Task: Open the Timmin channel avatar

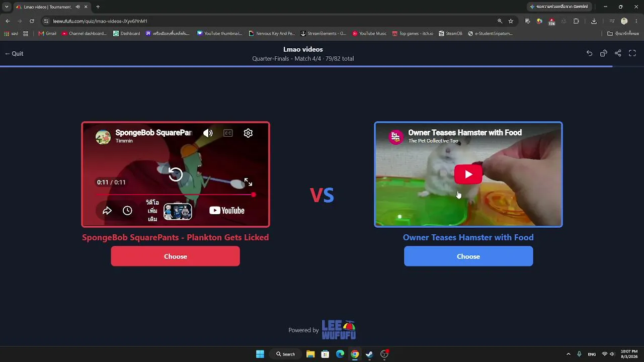Action: [x=103, y=137]
